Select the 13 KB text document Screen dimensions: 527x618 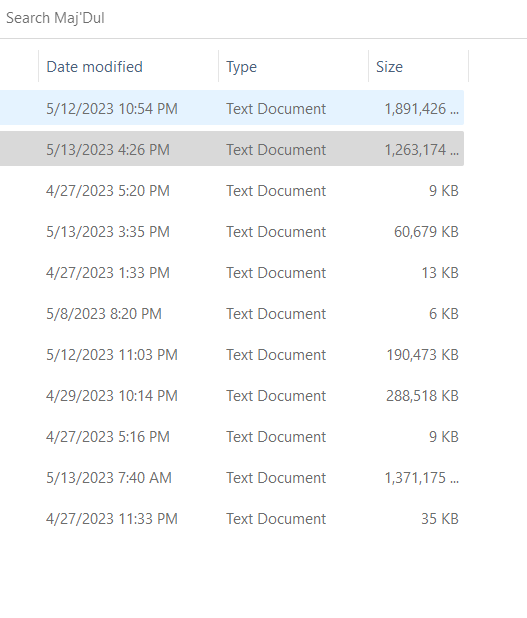tap(232, 273)
